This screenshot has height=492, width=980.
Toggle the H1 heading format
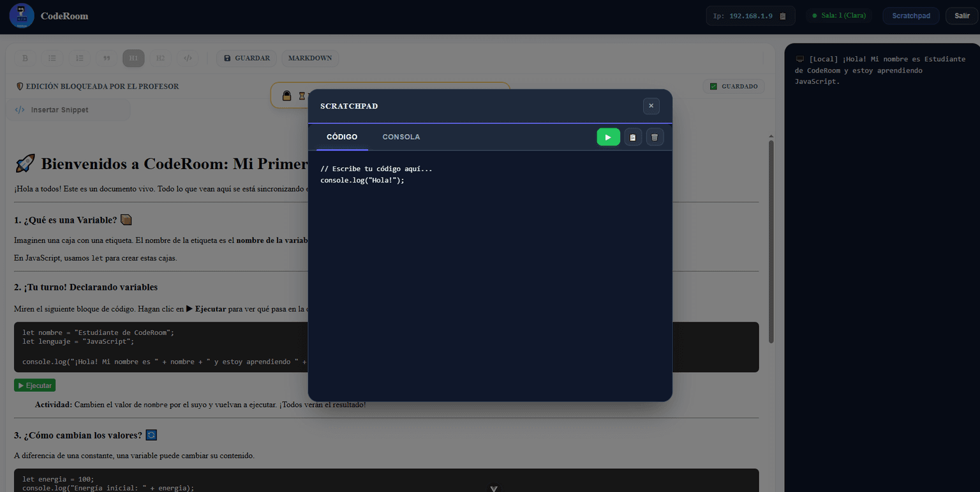click(x=133, y=58)
